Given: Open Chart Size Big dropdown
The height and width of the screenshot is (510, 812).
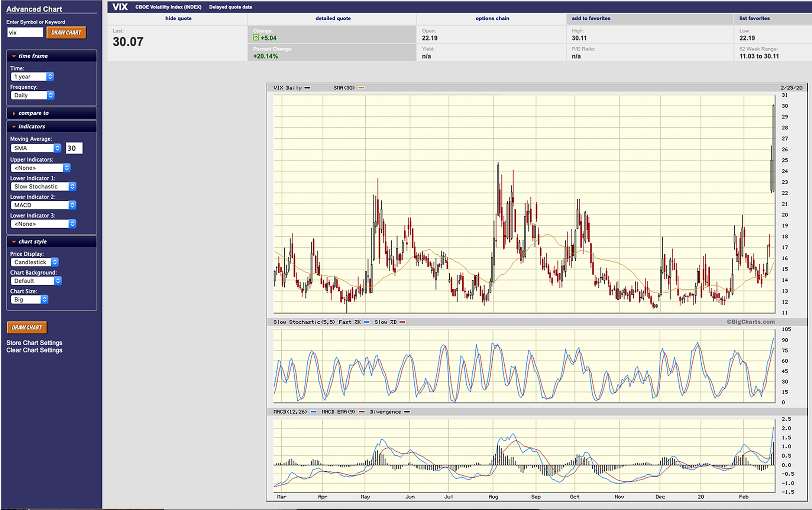Looking at the screenshot, I should (29, 299).
